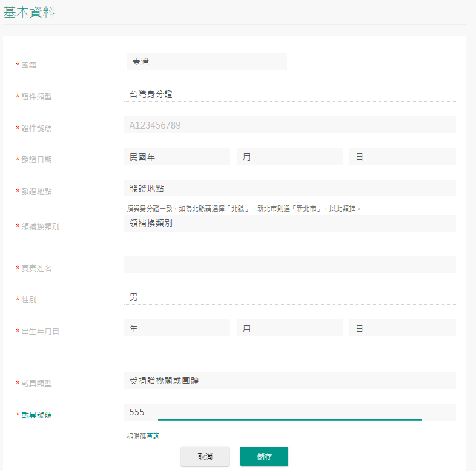Follow the 查詢 link beside 捐贈碼
The width and height of the screenshot is (476, 471).
tap(153, 436)
